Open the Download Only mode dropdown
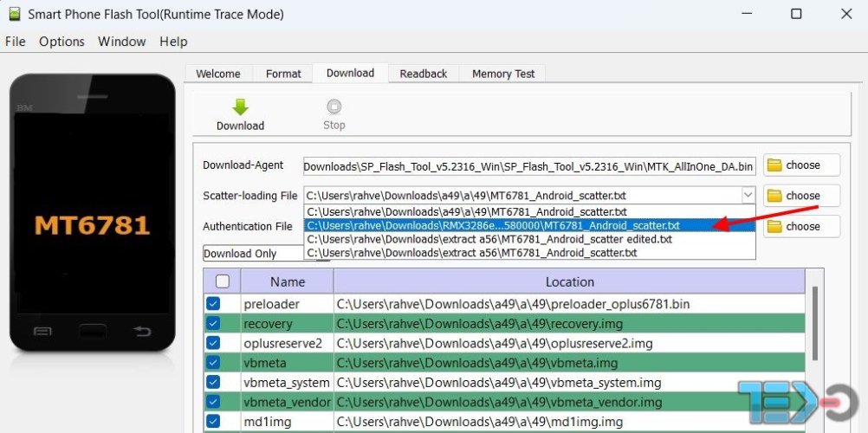The height and width of the screenshot is (433, 868). (266, 254)
